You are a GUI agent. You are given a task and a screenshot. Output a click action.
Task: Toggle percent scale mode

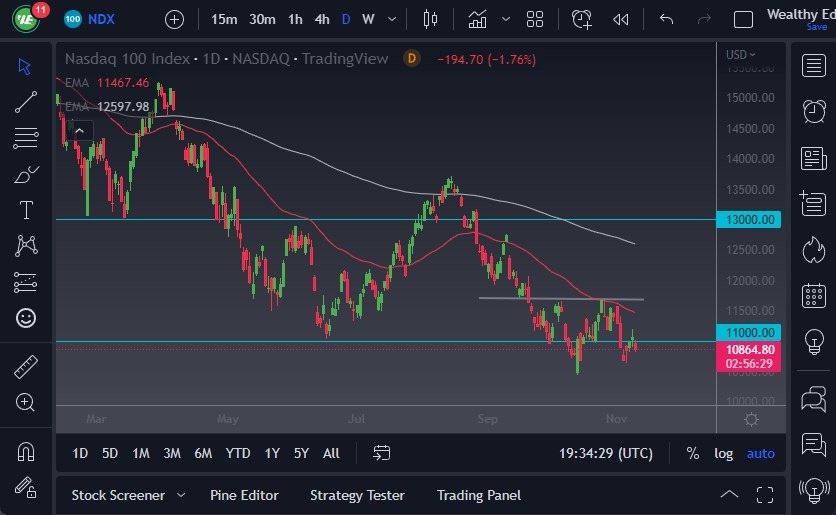coord(693,453)
